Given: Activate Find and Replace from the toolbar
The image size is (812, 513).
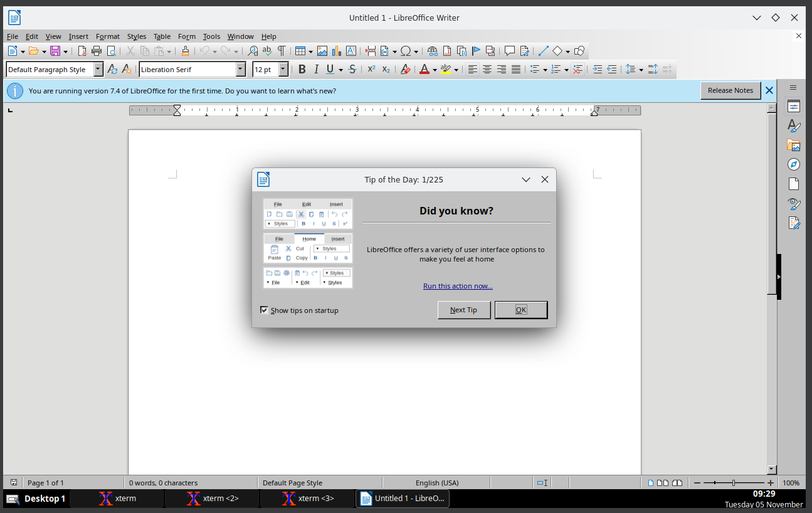Looking at the screenshot, I should click(253, 51).
